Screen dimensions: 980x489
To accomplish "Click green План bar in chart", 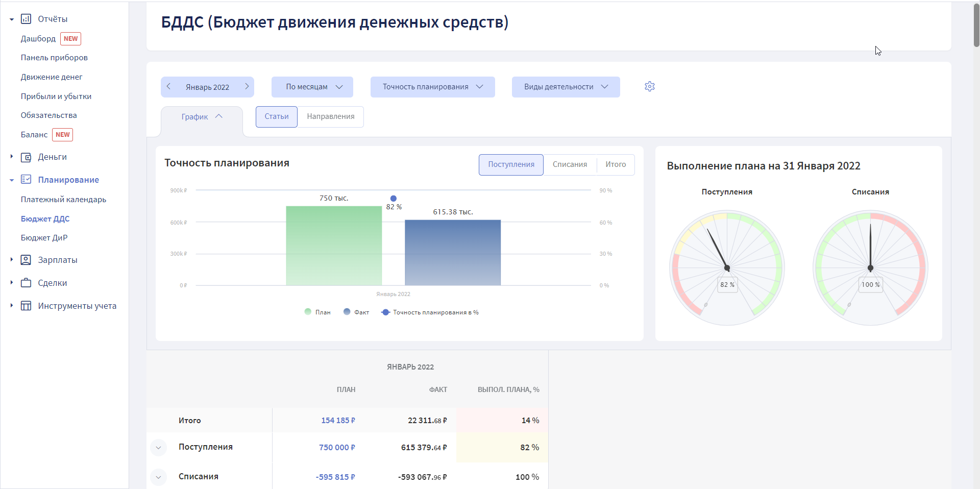I will (334, 246).
